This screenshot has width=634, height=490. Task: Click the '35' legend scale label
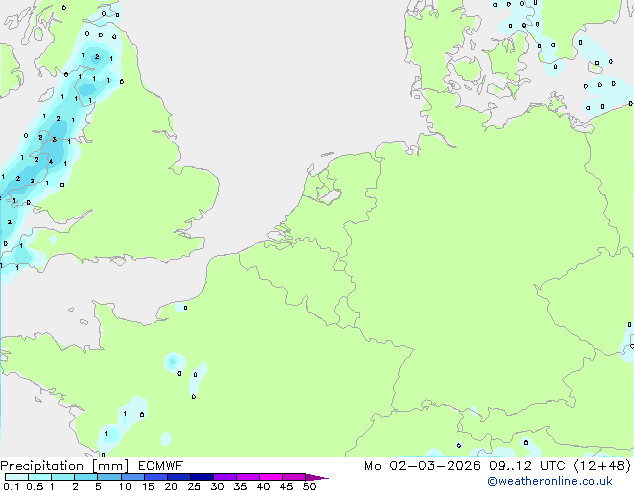(x=240, y=486)
